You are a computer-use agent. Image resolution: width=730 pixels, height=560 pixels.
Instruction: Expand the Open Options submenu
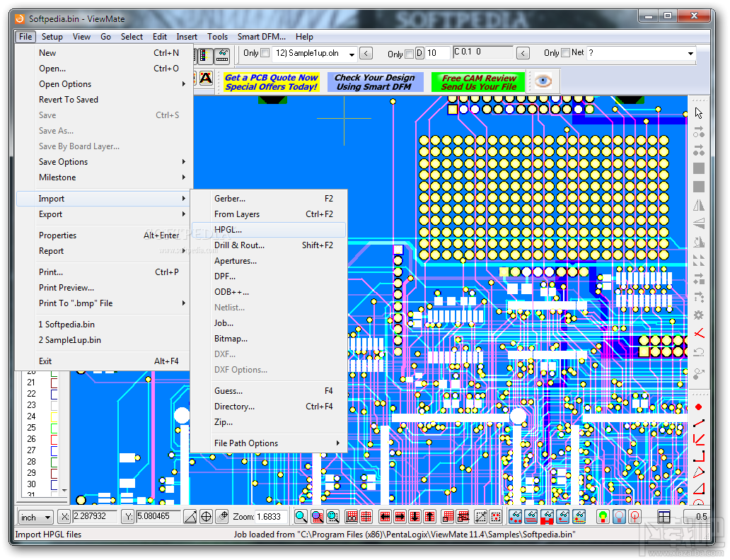[x=104, y=84]
